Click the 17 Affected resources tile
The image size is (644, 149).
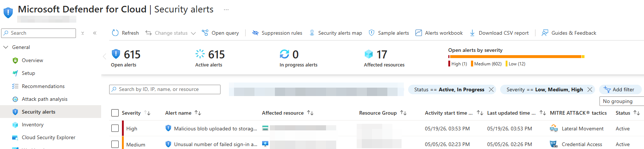tap(384, 58)
